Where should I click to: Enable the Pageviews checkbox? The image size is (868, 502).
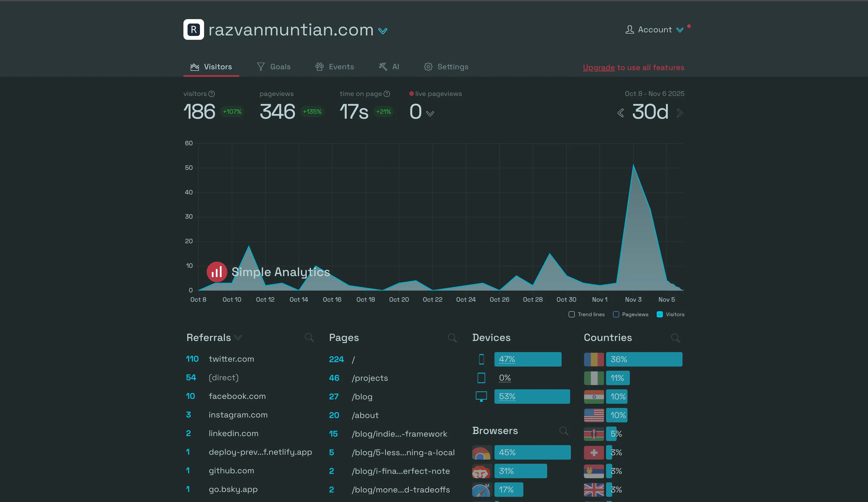point(616,314)
